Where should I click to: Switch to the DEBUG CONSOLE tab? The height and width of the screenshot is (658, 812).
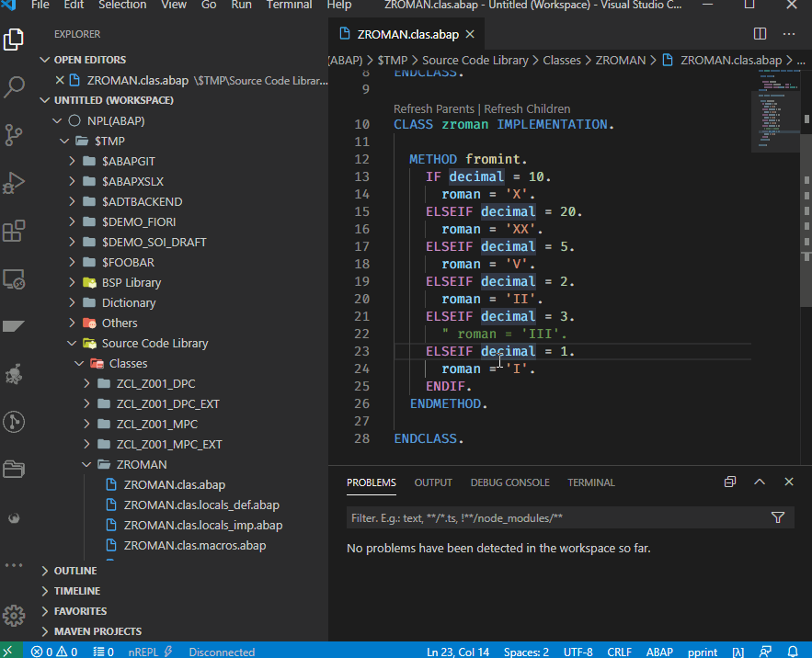click(509, 482)
